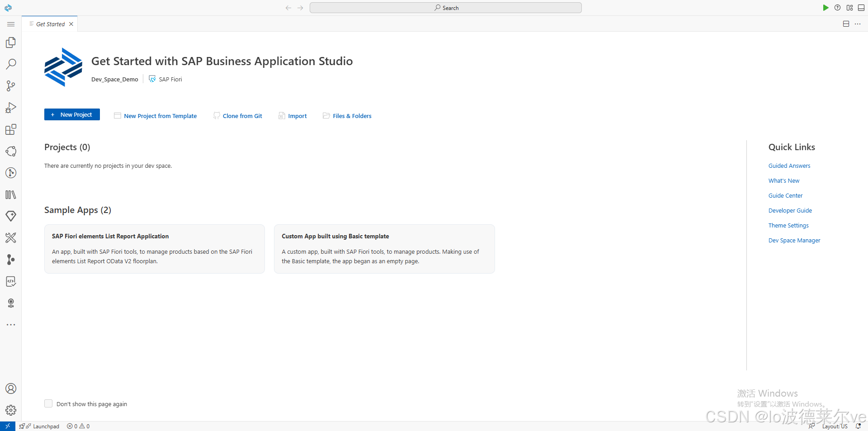868x431 pixels.
Task: Check Don't show this page again
Action: (x=48, y=403)
